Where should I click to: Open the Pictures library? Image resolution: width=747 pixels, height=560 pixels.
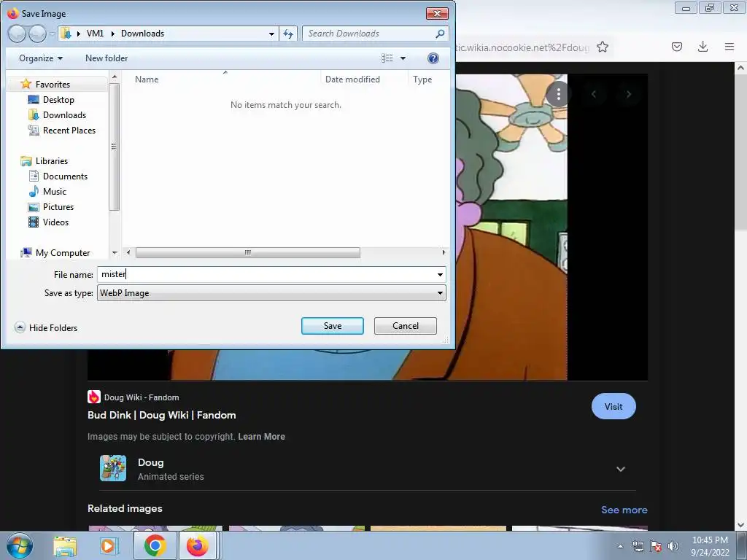pos(58,206)
